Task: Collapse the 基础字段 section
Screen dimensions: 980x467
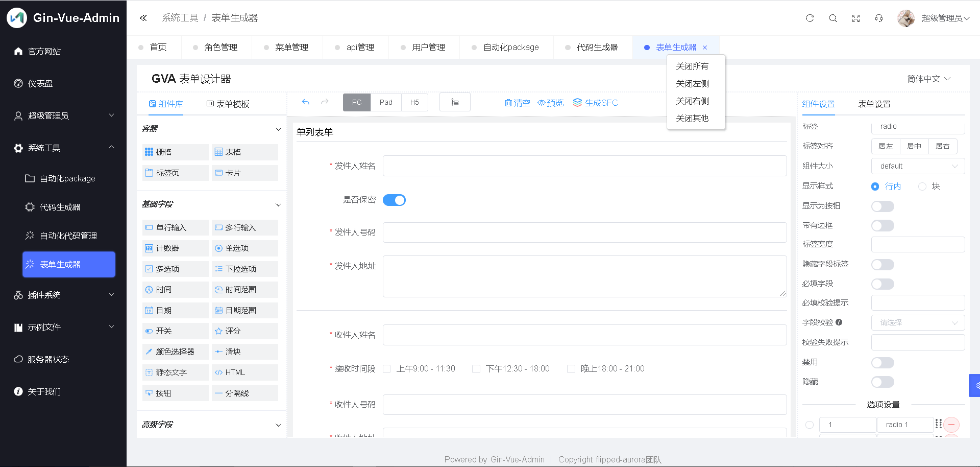Action: 278,204
